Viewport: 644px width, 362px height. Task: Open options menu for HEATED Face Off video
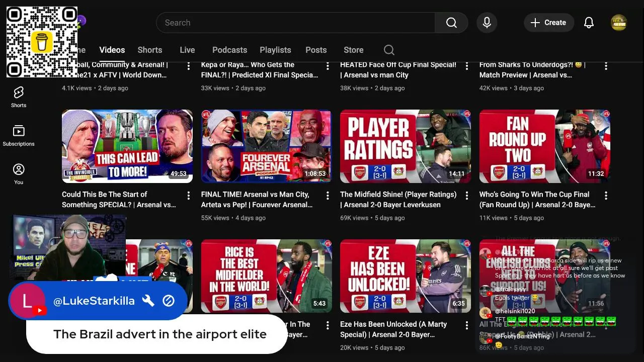click(x=467, y=66)
